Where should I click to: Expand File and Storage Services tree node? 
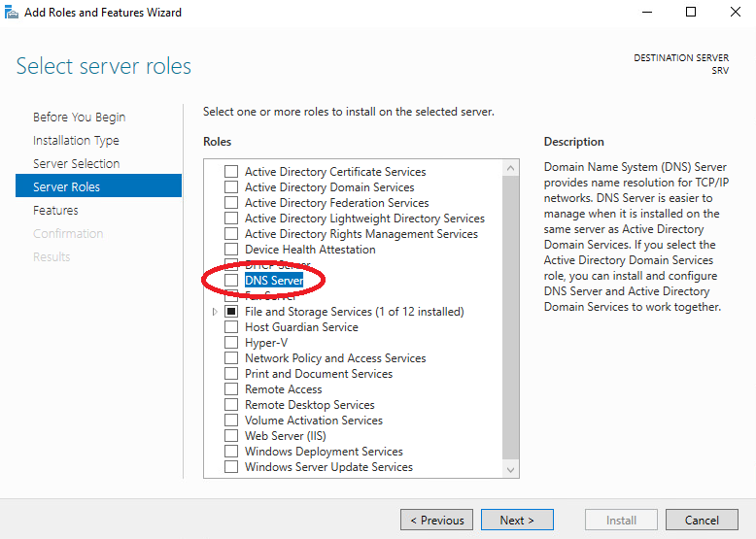coord(215,312)
